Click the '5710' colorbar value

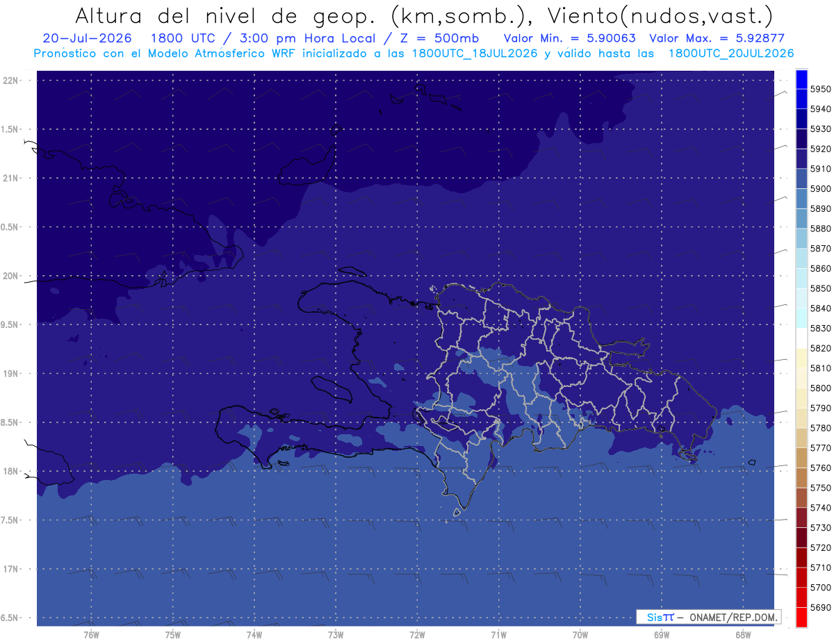[821, 568]
